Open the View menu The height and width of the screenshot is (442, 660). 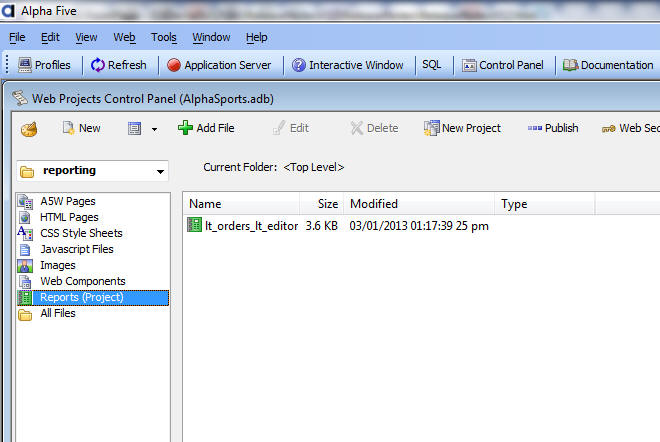coord(86,37)
